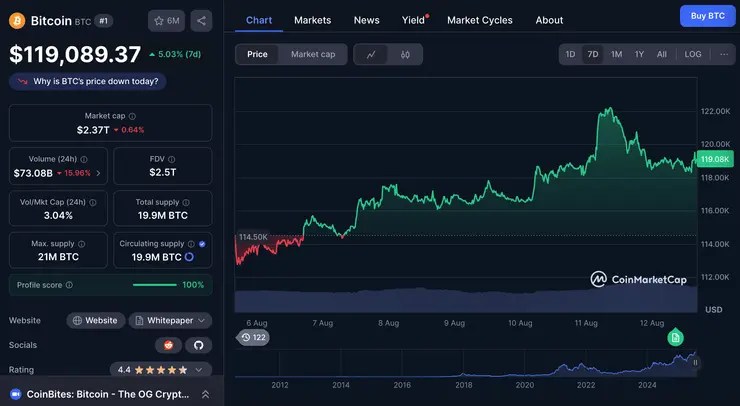Viewport: 740px width, 406px height.
Task: Click the share icon next to Bitcoin
Action: 201,20
